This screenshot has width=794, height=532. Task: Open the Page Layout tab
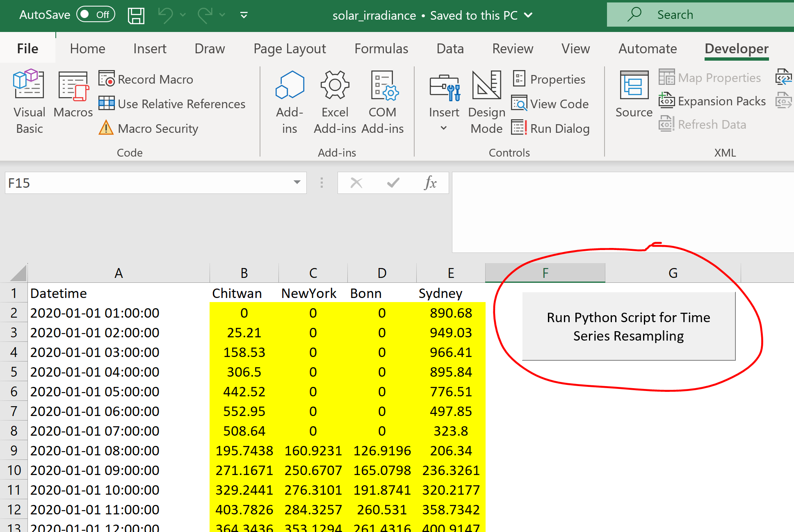[x=290, y=49]
